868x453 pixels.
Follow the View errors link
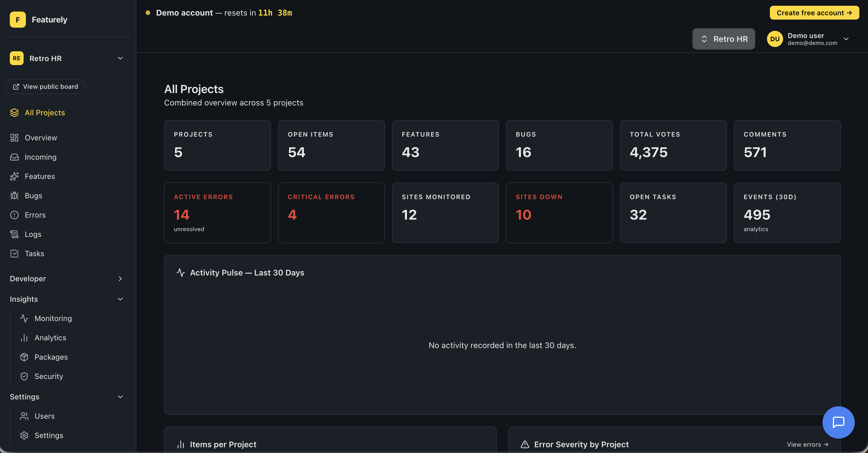click(807, 444)
